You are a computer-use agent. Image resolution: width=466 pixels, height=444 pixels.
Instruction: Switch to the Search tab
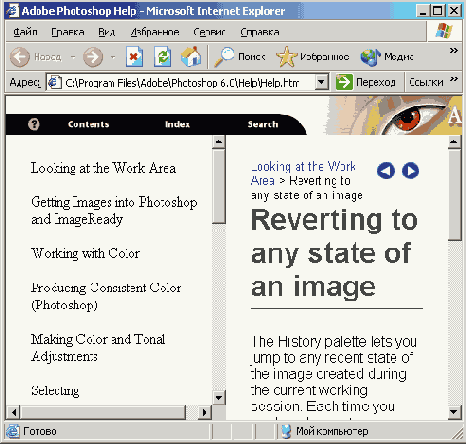263,124
